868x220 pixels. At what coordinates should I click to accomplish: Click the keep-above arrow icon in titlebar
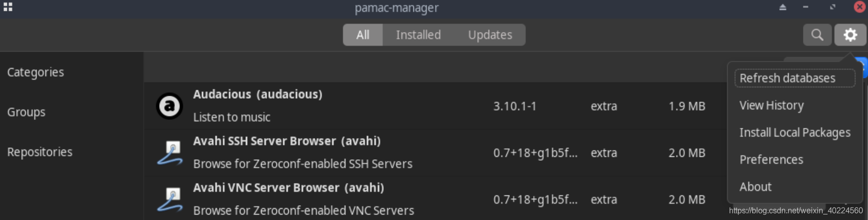783,7
